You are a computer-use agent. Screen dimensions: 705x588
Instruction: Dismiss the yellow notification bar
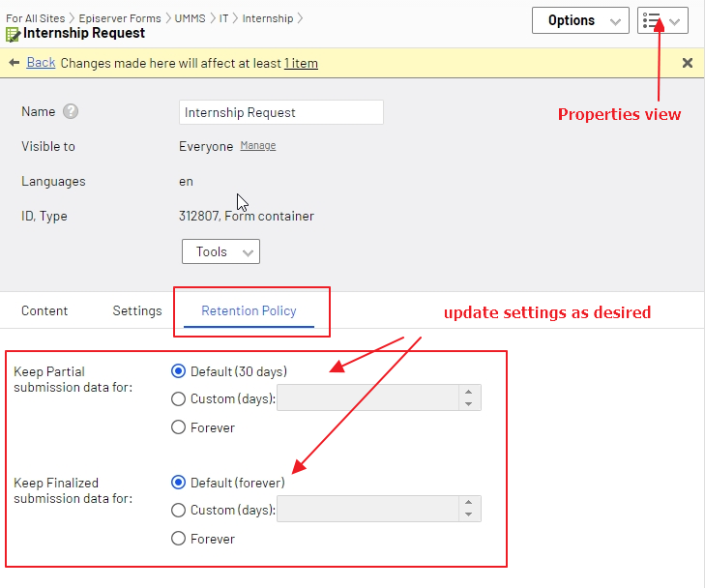688,63
